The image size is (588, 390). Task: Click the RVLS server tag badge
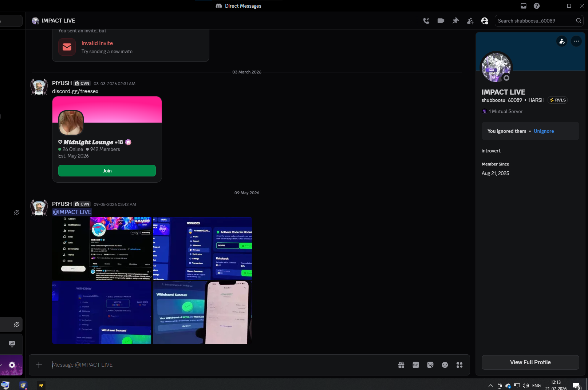[x=557, y=100]
